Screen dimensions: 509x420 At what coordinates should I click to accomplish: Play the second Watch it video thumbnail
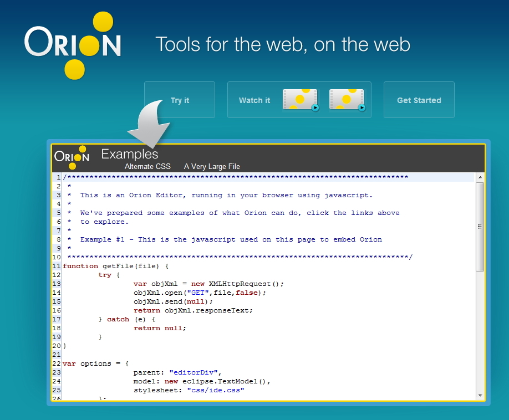coord(347,100)
